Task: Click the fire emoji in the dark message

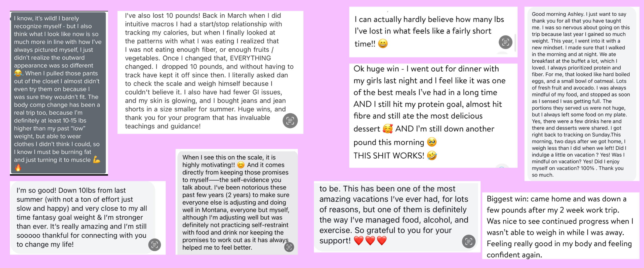Action: (18, 168)
